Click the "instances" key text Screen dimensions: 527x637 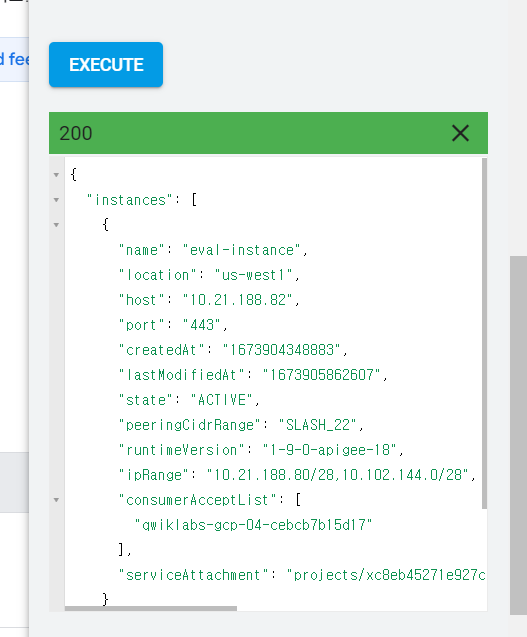click(x=130, y=200)
